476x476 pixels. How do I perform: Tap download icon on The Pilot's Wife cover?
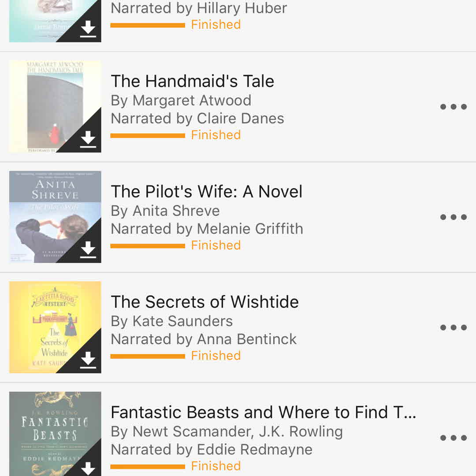pyautogui.click(x=88, y=249)
